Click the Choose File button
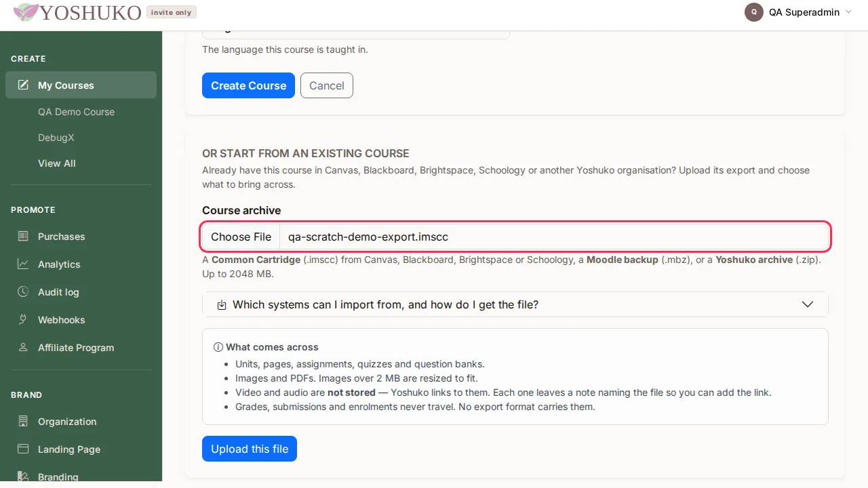This screenshot has height=488, width=868. [241, 237]
